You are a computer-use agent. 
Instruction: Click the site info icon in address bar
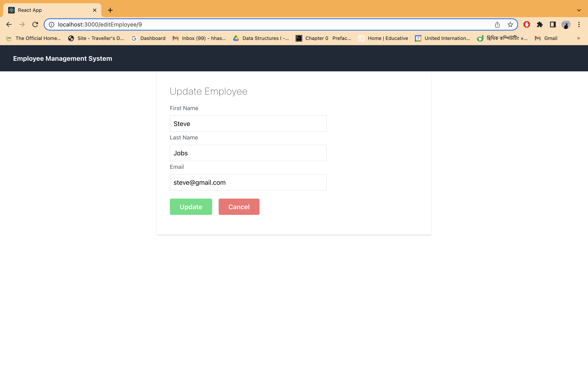tap(51, 24)
